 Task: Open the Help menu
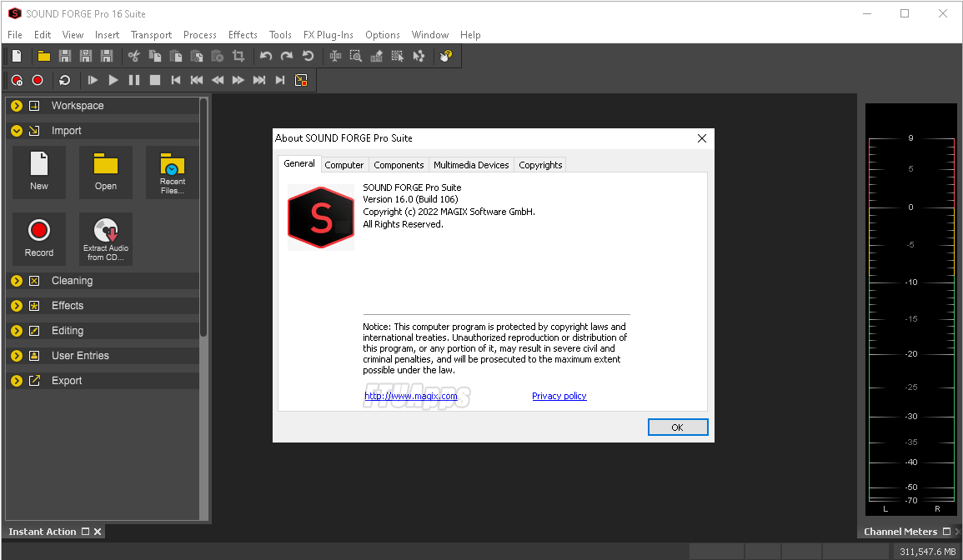470,35
